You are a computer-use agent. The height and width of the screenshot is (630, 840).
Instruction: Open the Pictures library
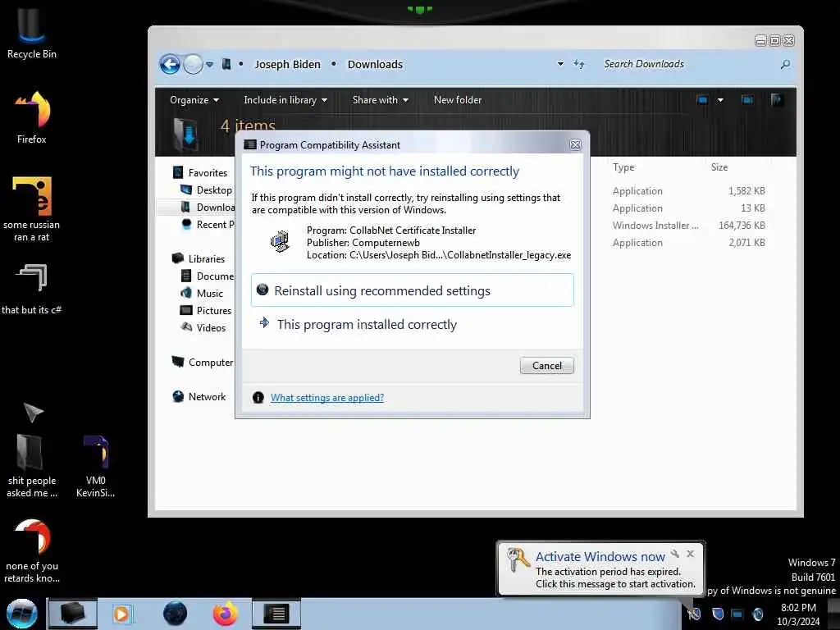click(x=206, y=311)
